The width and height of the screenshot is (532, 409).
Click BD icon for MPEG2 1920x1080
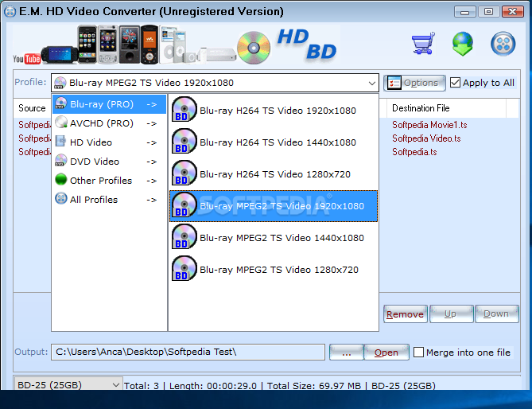pos(184,204)
